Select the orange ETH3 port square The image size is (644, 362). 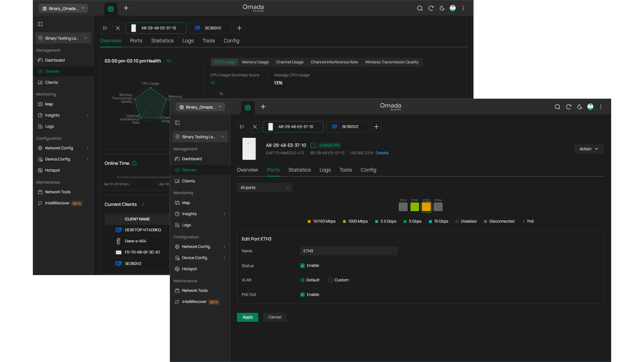click(x=426, y=207)
